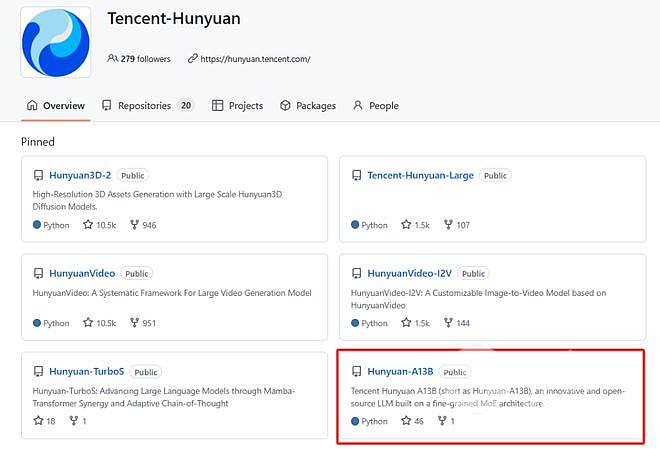This screenshot has height=449, width=660.
Task: Click the star icon on Hunyuan3D-2 card
Action: pos(88,225)
